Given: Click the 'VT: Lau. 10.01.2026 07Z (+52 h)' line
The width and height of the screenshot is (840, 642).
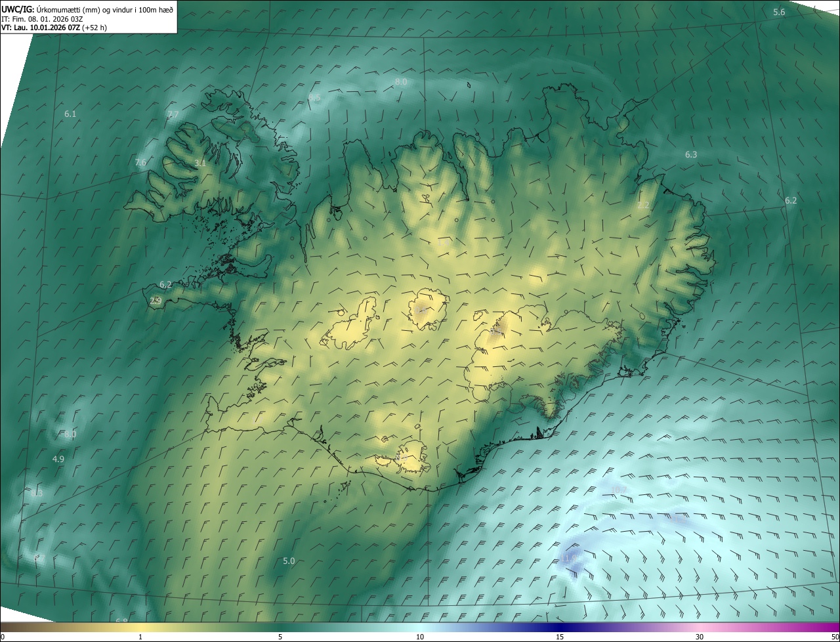Looking at the screenshot, I should (x=54, y=28).
